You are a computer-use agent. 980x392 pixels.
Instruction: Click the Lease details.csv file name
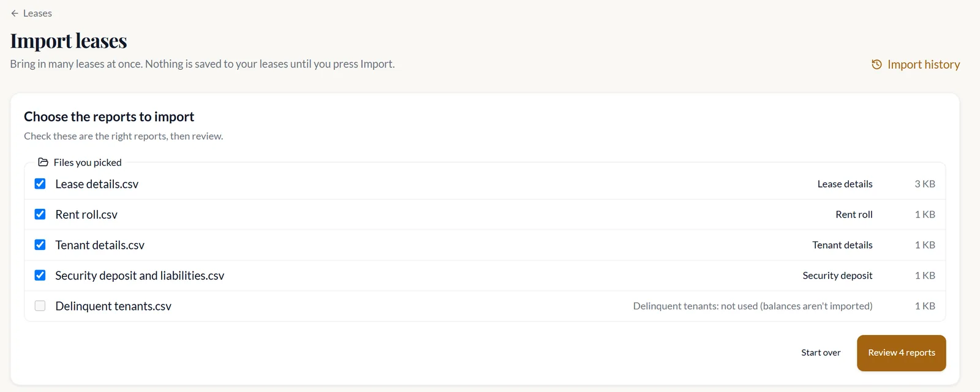pos(97,184)
